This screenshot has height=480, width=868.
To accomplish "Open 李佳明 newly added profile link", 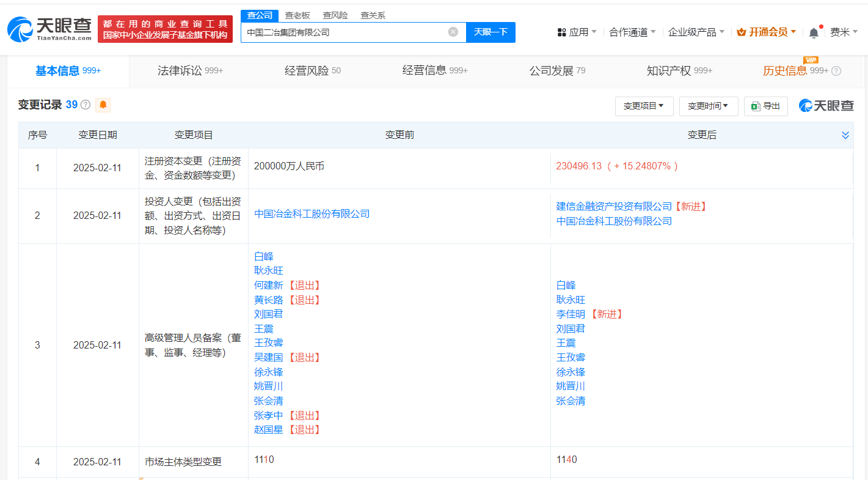I will pos(571,314).
